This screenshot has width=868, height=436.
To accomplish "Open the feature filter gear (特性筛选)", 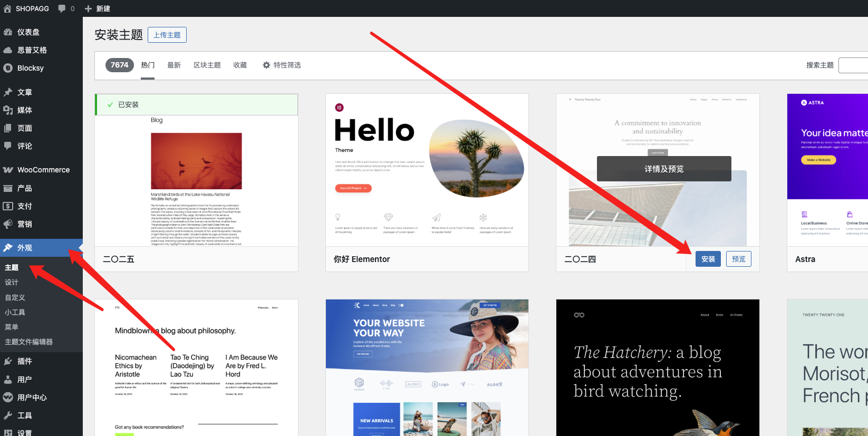I will pos(266,65).
